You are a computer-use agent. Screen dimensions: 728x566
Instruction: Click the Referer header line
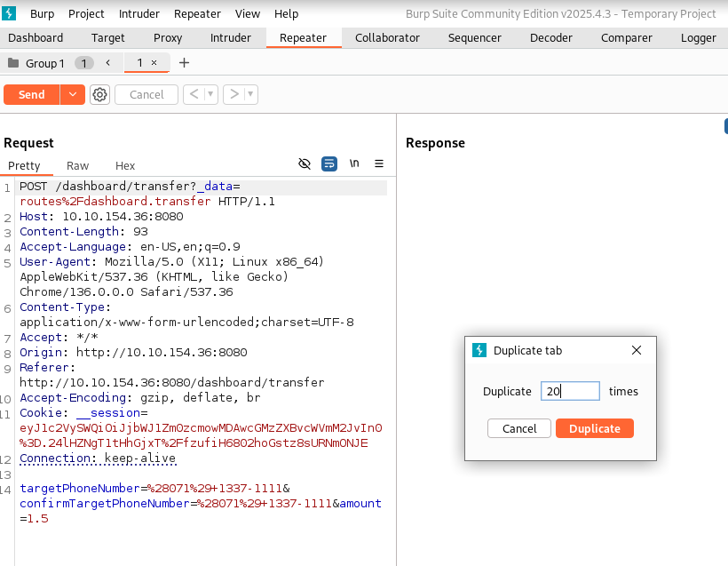click(171, 375)
